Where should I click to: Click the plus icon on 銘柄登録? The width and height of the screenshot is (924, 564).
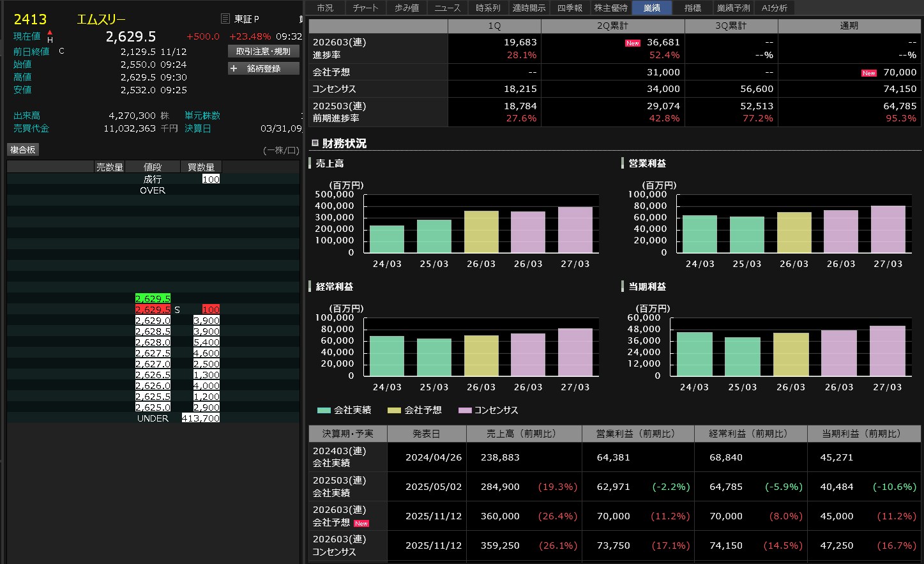[x=234, y=68]
